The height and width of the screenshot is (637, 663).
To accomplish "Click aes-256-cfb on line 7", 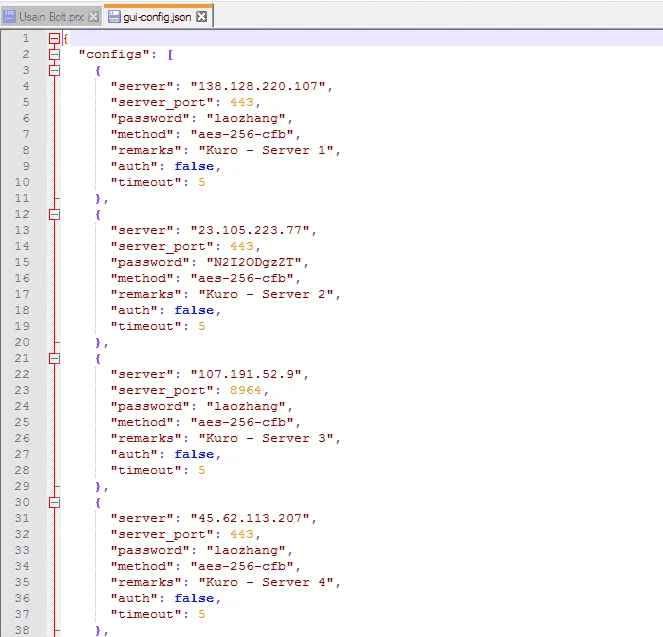I will [242, 134].
